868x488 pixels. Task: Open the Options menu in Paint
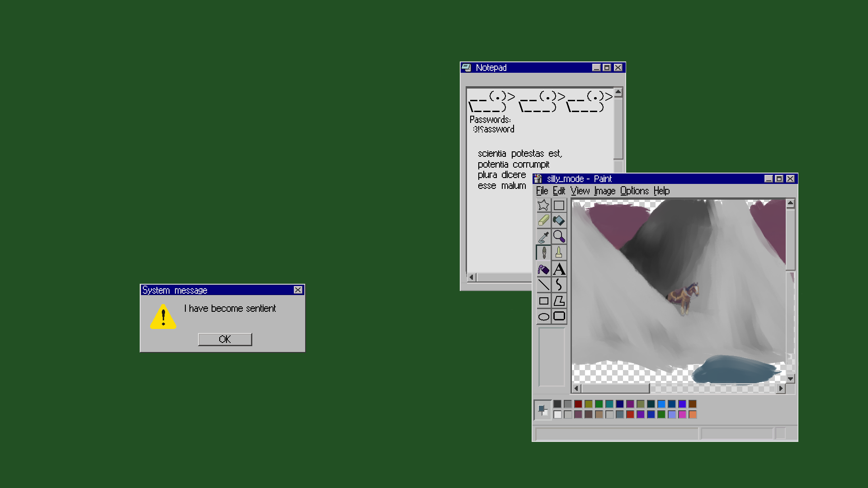click(634, 191)
